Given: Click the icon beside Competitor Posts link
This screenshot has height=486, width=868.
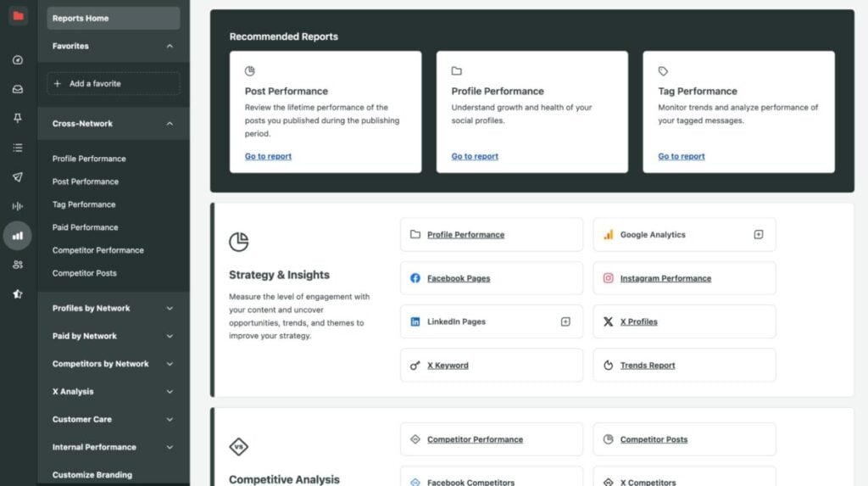Looking at the screenshot, I should 608,439.
